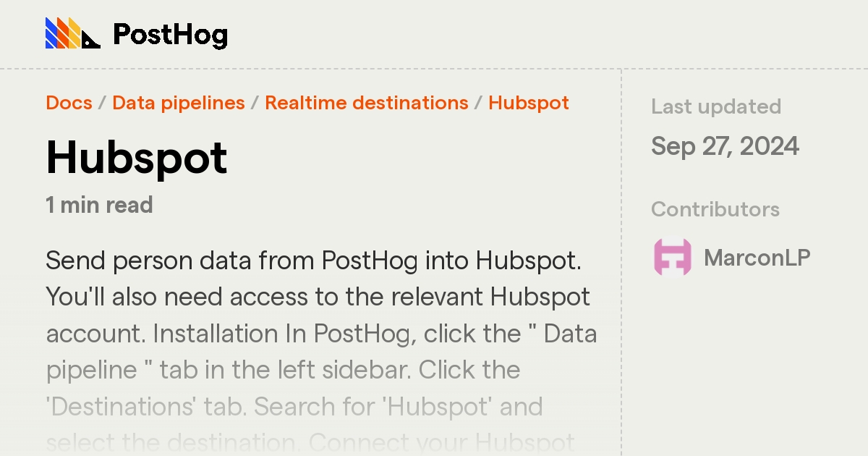Click the large Hubspot page title
This screenshot has width=868, height=456.
[x=137, y=158]
